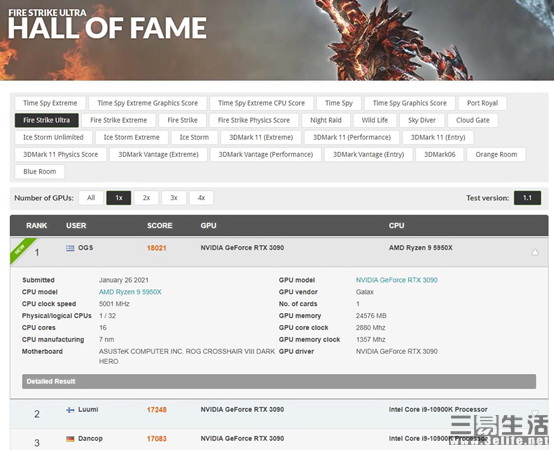Switch to Night Raid benchmark
554x450 pixels.
click(326, 120)
